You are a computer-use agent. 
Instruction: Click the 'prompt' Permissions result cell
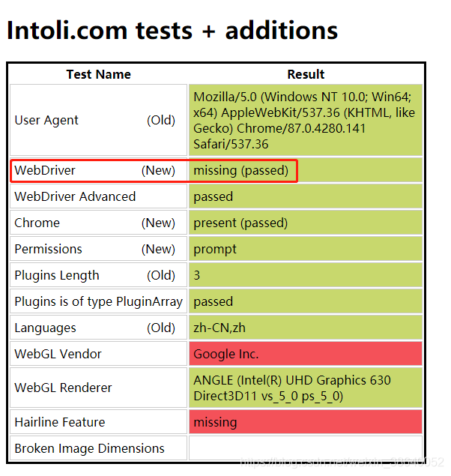(306, 249)
